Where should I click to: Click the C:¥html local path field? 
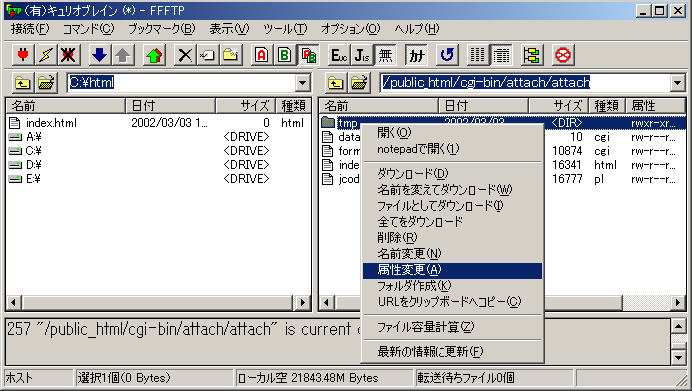(182, 83)
